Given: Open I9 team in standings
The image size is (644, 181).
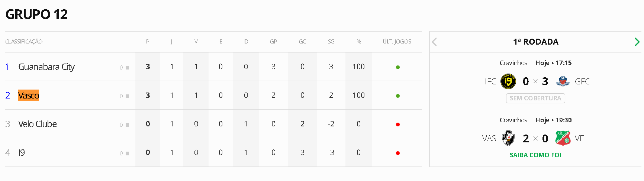Looking at the screenshot, I should [22, 153].
